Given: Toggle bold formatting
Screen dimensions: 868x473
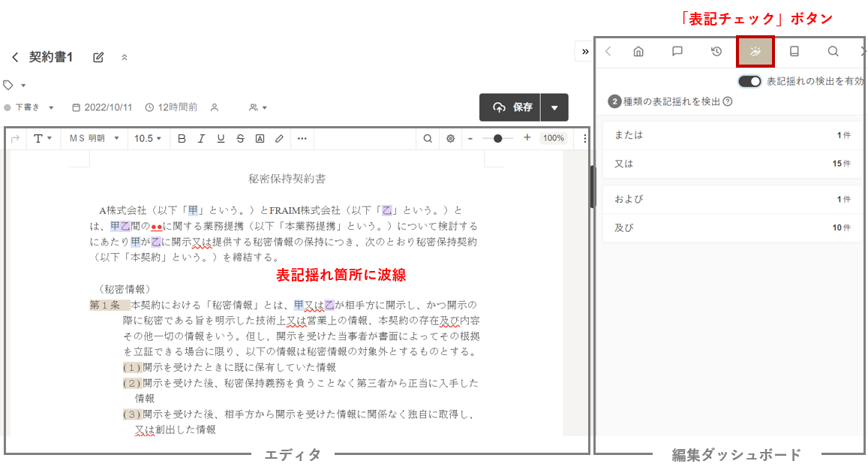Looking at the screenshot, I should coord(182,138).
